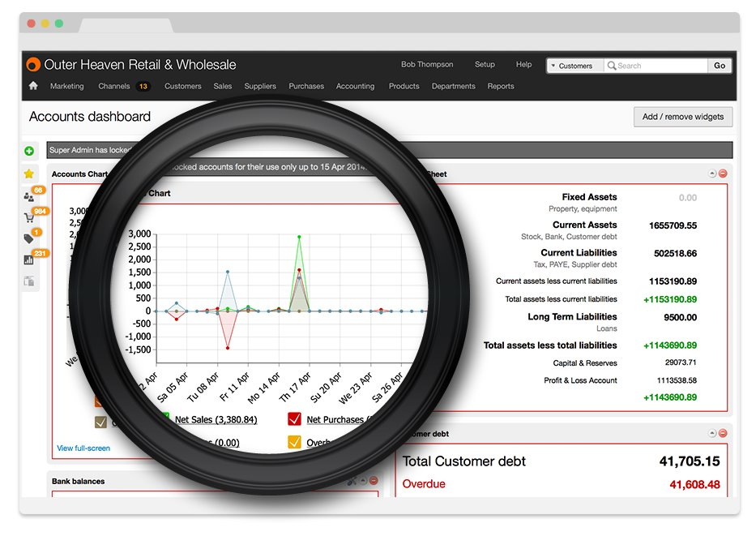The width and height of the screenshot is (756, 549).
Task: Click the View full-screen link
Action: coord(83,448)
